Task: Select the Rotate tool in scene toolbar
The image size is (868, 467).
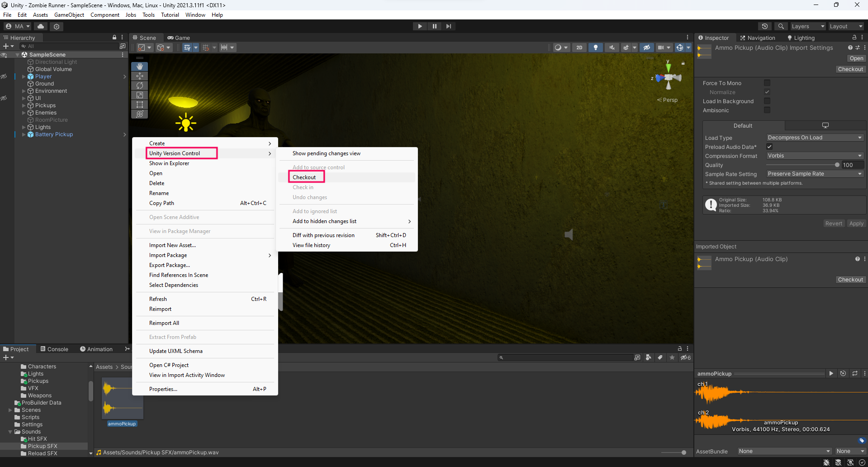Action: [139, 86]
